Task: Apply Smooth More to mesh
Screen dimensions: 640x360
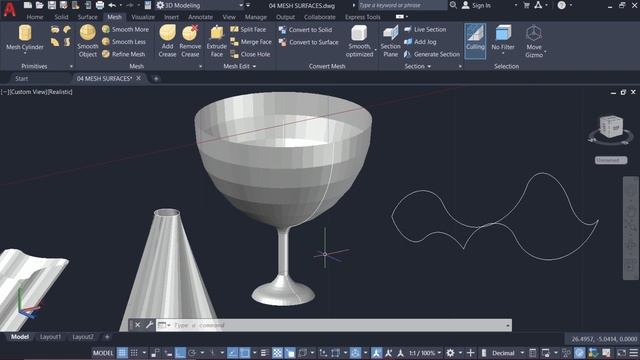Action: [125, 29]
